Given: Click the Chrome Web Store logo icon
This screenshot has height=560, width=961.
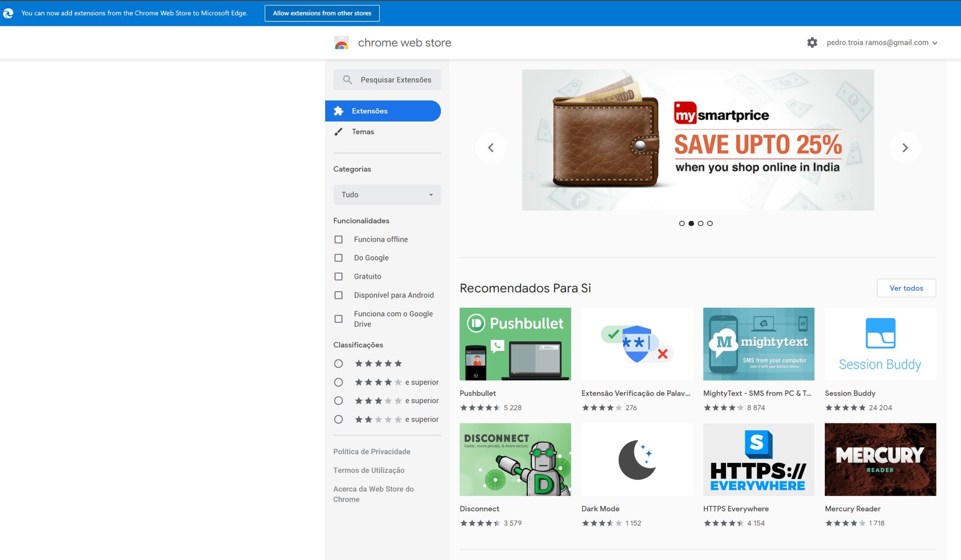Looking at the screenshot, I should click(x=341, y=43).
